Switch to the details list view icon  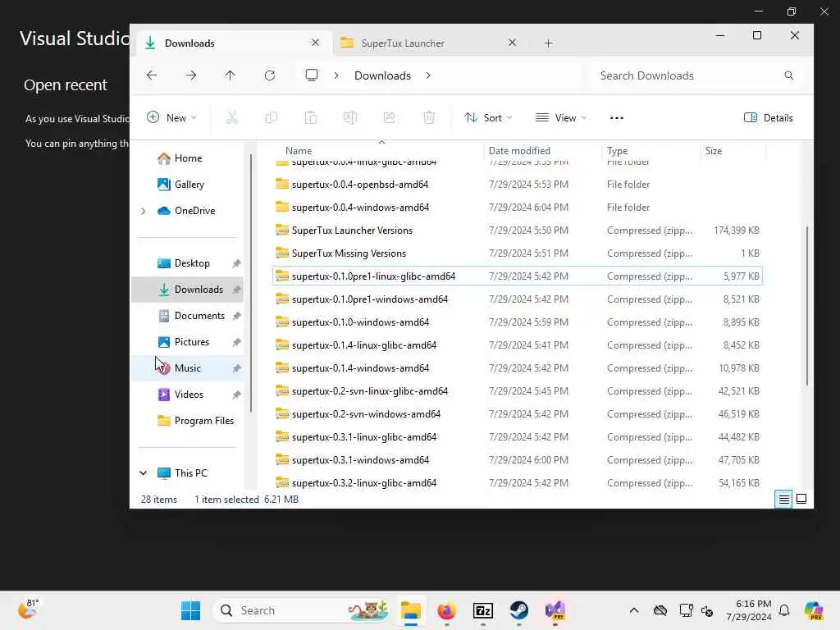783,500
